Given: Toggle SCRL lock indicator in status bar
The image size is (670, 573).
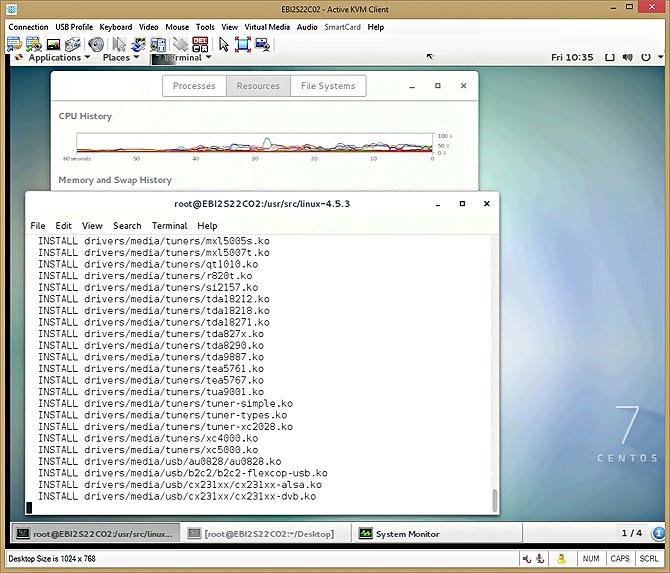Looking at the screenshot, I should click(648, 558).
